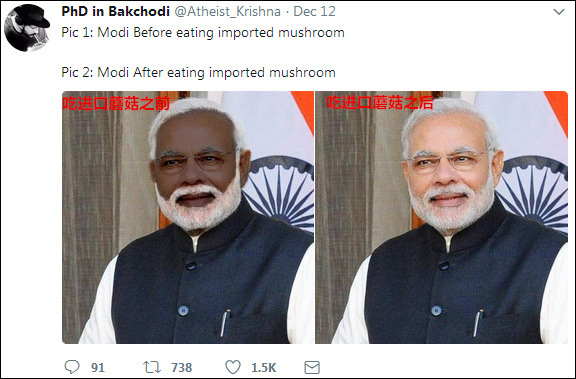Click the Dec 12 timestamp
The image size is (576, 379).
pos(314,11)
